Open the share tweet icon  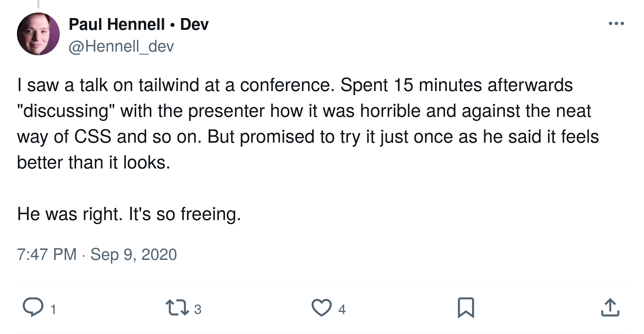tap(610, 307)
